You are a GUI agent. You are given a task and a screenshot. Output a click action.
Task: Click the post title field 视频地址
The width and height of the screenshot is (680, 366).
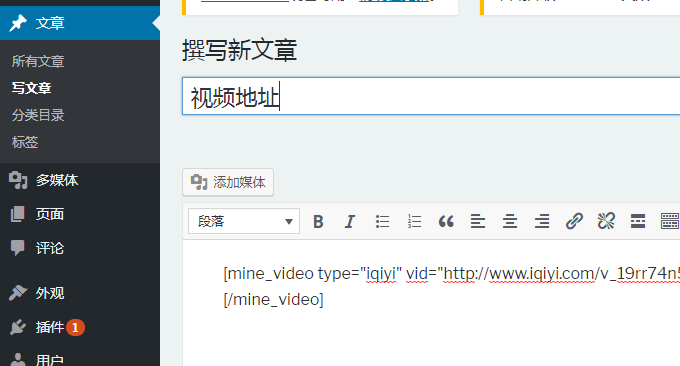431,96
